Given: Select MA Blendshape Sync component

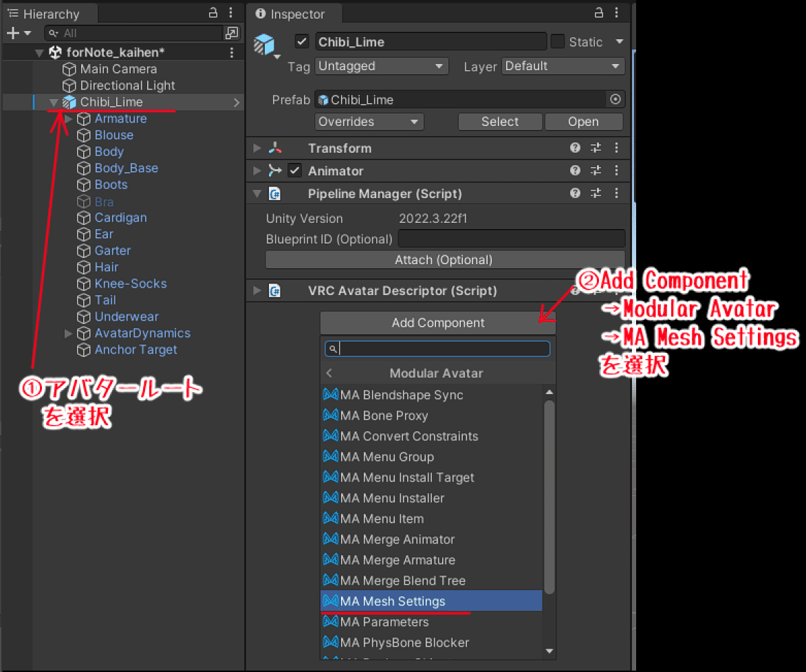Looking at the screenshot, I should [431, 395].
